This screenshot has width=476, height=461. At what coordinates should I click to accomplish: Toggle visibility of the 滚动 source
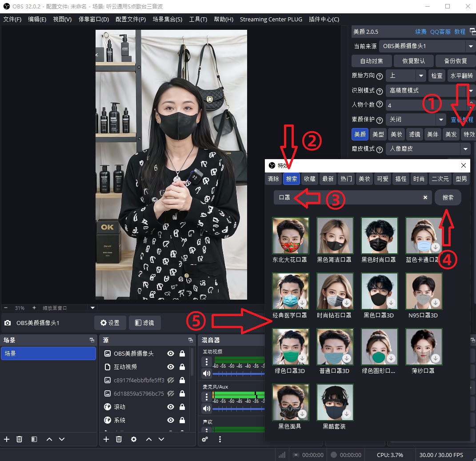[x=170, y=406]
